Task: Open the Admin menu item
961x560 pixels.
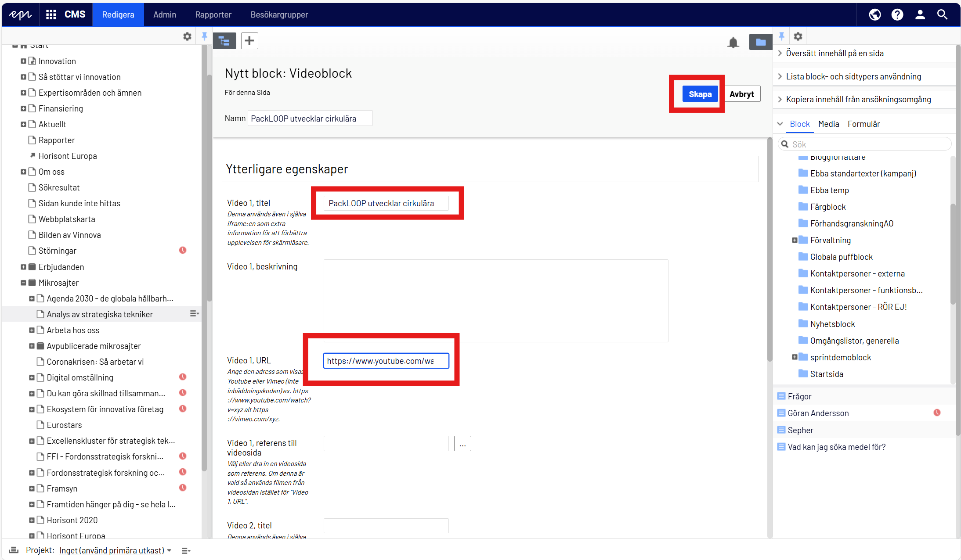Action: click(165, 14)
